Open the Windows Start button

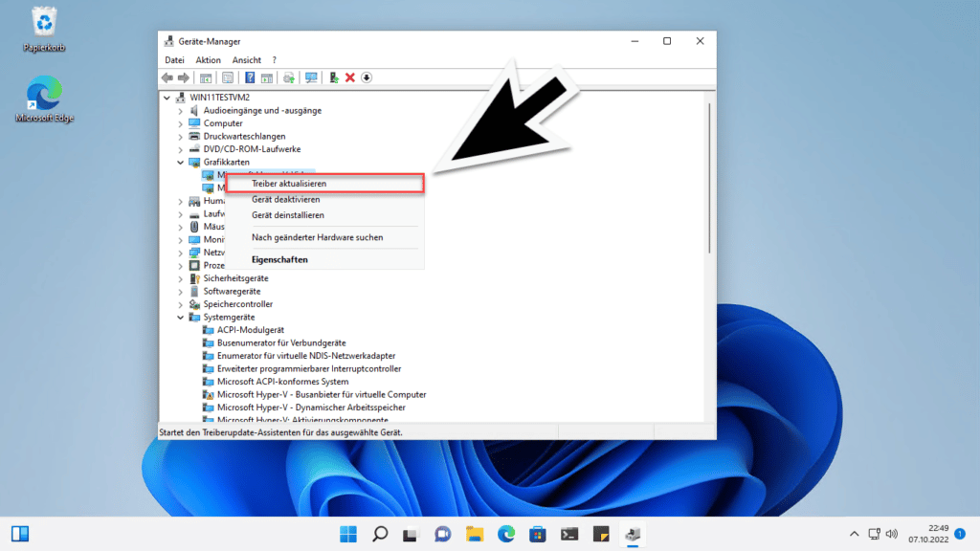click(x=348, y=534)
